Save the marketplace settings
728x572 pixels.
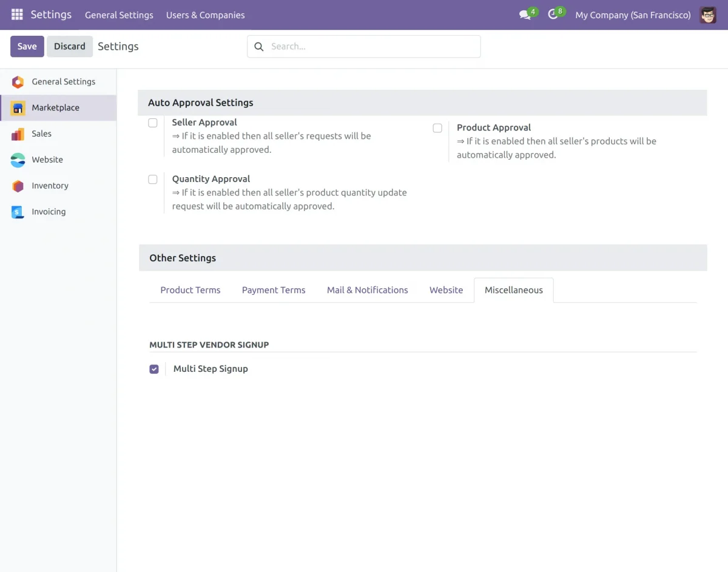(x=27, y=46)
